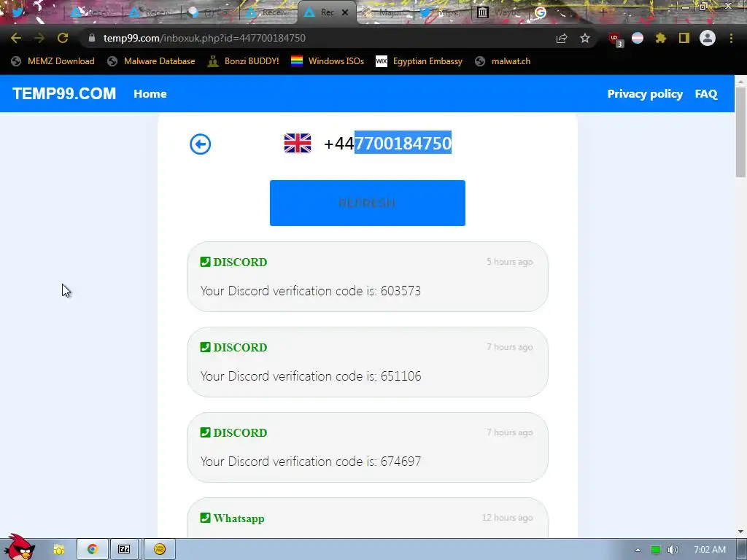
Task: Click the green phone icon beside Whatsapp
Action: pos(205,518)
